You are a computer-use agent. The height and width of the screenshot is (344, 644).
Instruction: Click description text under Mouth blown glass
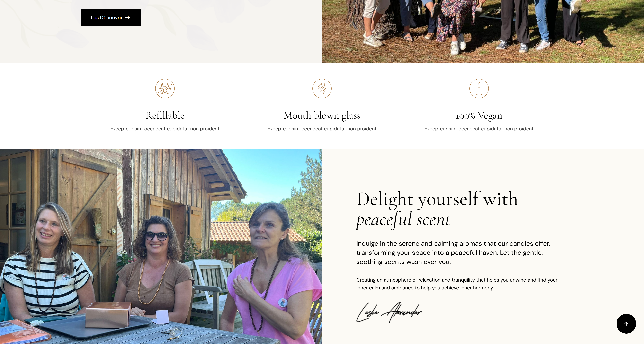coord(322,129)
